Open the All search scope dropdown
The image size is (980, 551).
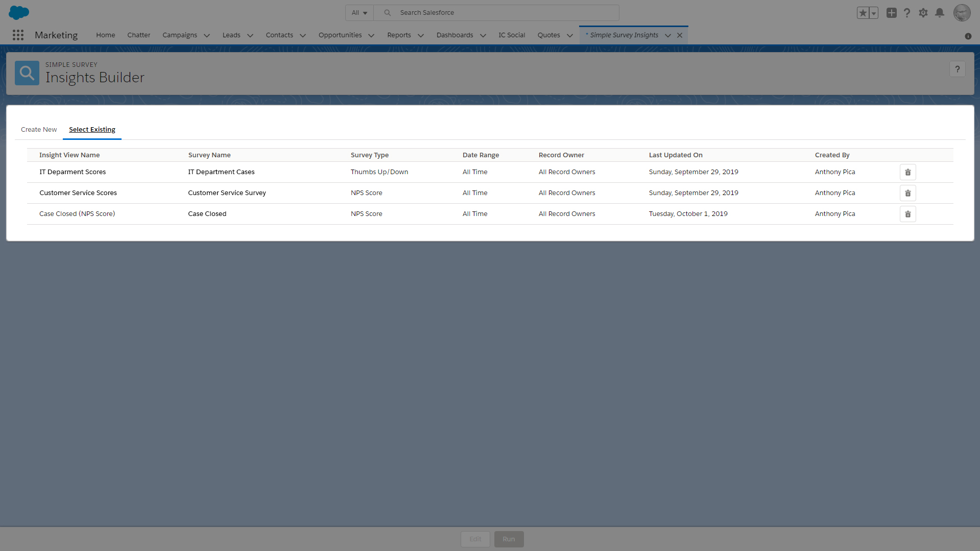[x=360, y=13]
